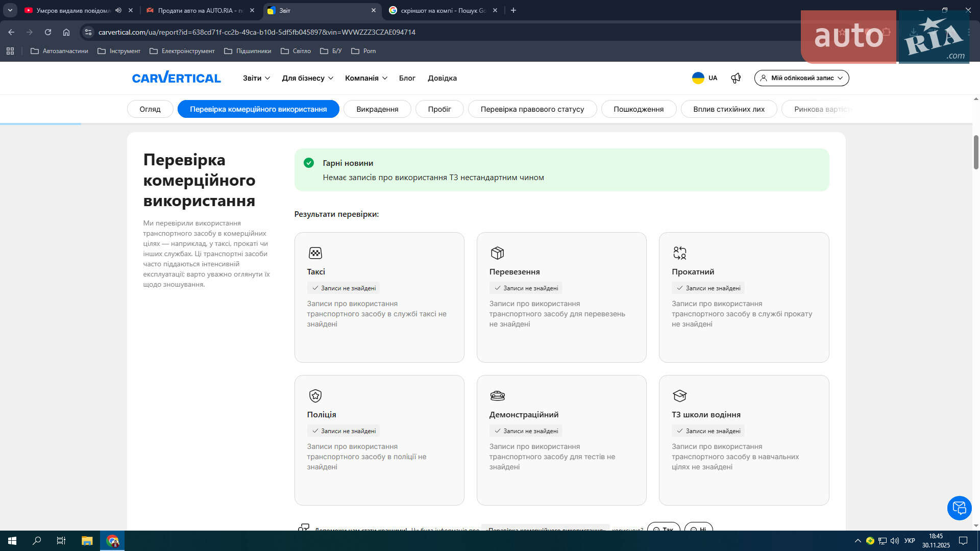Open the Windows Start menu

[12, 541]
